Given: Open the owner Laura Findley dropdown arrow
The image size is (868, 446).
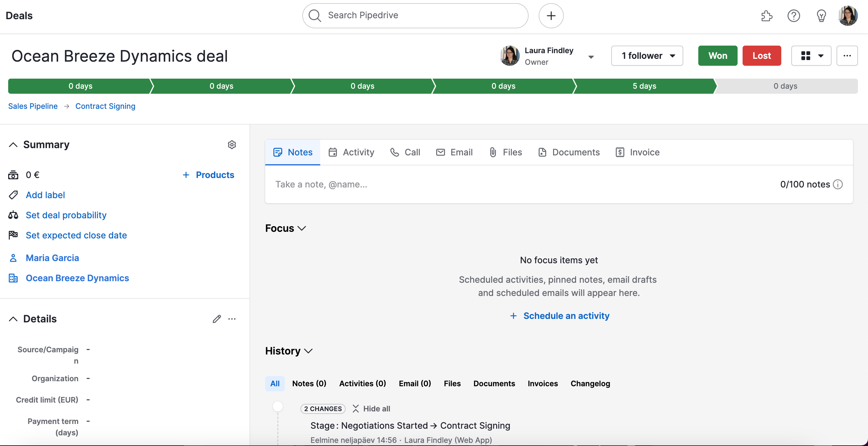Looking at the screenshot, I should tap(591, 57).
